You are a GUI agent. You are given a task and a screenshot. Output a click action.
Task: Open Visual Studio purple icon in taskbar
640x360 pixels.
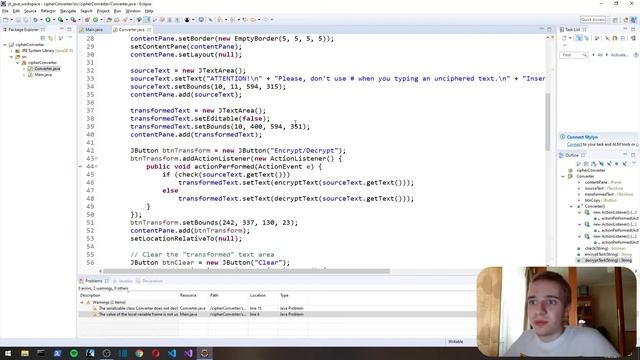click(188, 353)
